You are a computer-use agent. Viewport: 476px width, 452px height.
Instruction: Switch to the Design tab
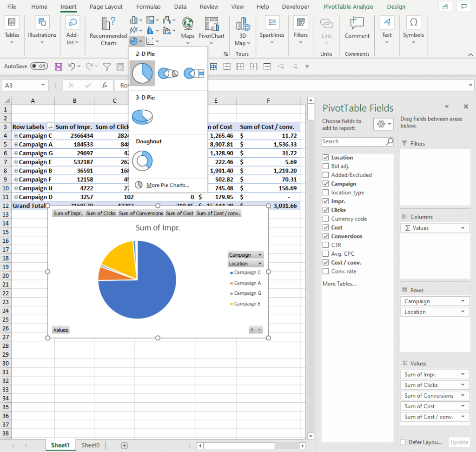pyautogui.click(x=396, y=7)
